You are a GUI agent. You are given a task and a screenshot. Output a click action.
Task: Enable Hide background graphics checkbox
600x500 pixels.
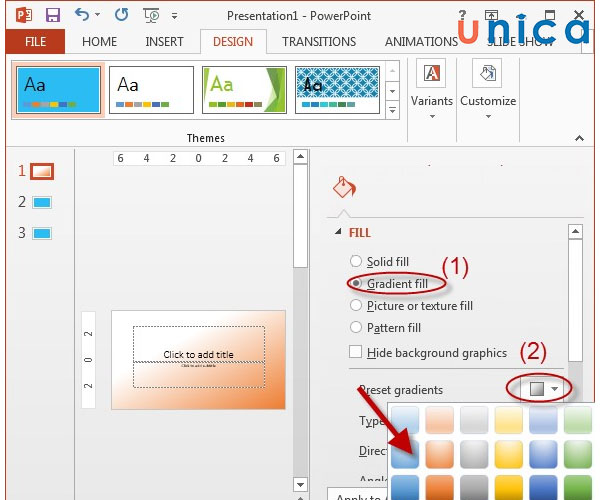click(355, 352)
